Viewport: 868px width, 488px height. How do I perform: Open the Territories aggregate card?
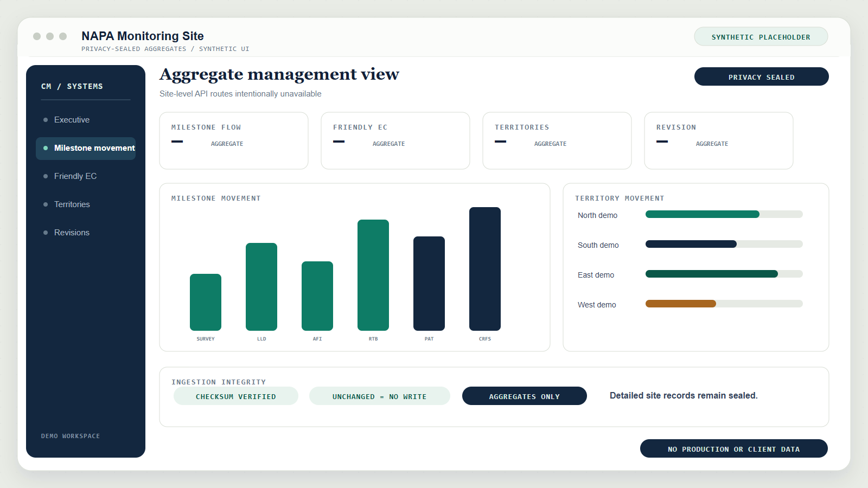(x=557, y=141)
